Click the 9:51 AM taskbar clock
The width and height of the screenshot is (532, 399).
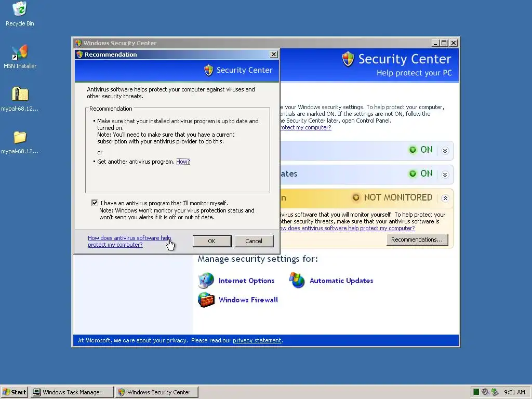coord(514,392)
